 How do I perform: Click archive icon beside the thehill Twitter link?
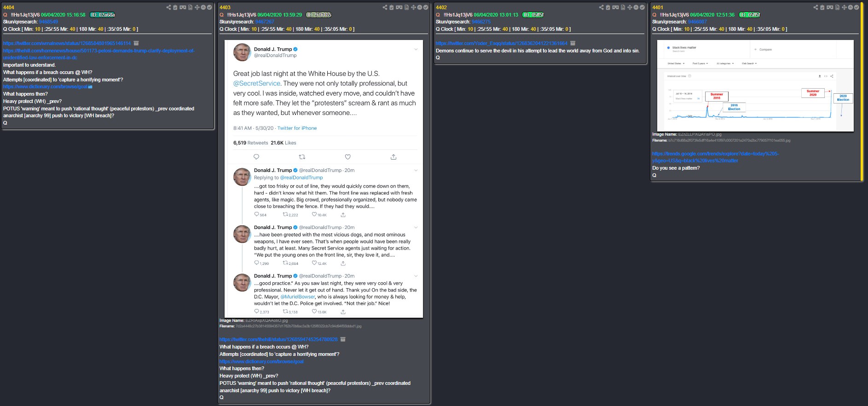pyautogui.click(x=343, y=339)
